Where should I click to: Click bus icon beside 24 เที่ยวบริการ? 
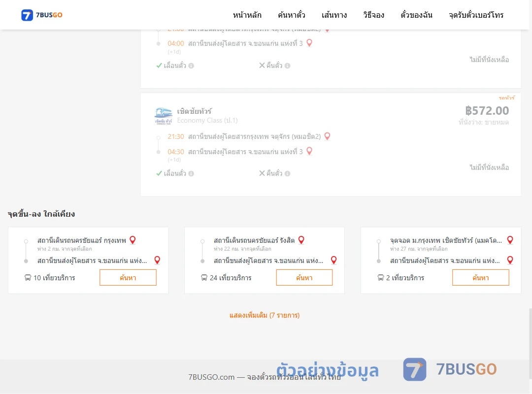[204, 278]
